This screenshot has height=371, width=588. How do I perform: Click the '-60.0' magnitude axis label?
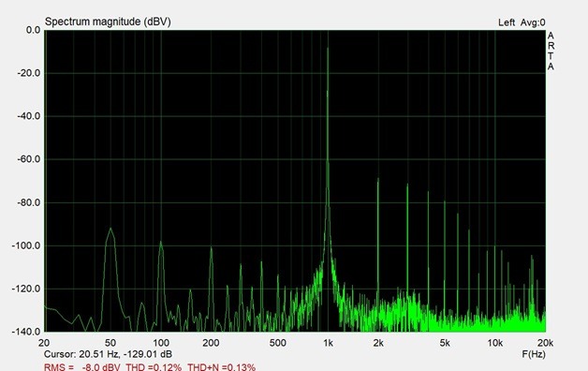pyautogui.click(x=29, y=159)
